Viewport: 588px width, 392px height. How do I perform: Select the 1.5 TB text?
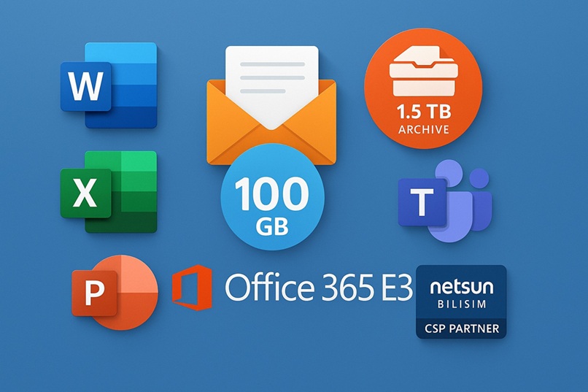coord(423,112)
